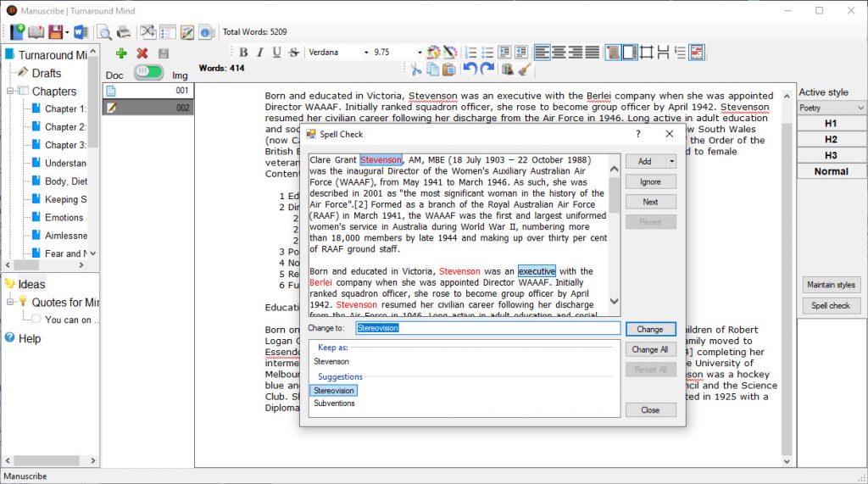Click Next in Spell Check dialog
This screenshot has height=484, width=868.
pos(650,202)
